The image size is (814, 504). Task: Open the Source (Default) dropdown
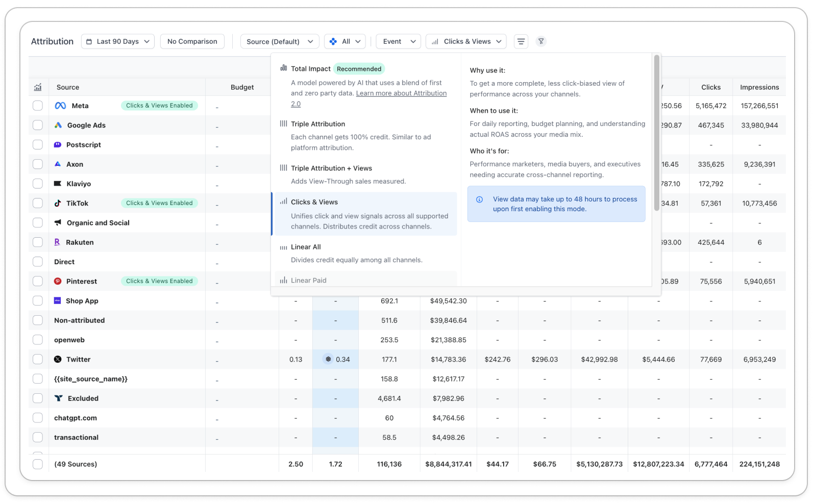click(x=280, y=41)
